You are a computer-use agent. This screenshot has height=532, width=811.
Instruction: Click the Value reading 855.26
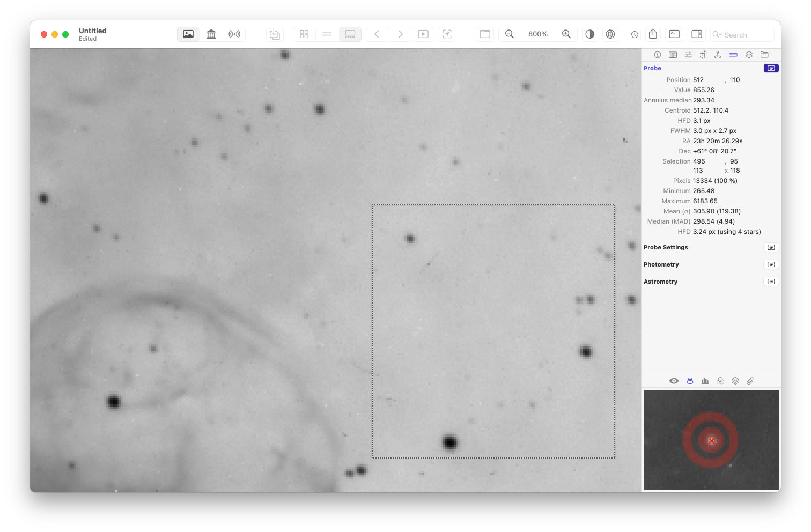(704, 90)
